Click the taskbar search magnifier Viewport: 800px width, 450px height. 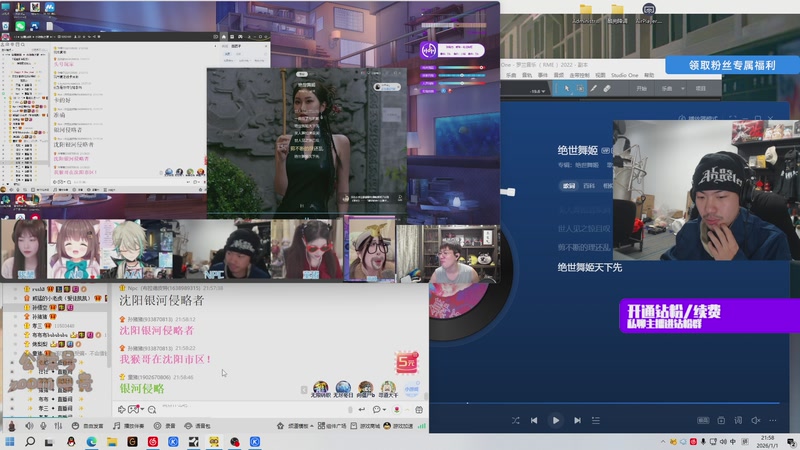(30, 441)
